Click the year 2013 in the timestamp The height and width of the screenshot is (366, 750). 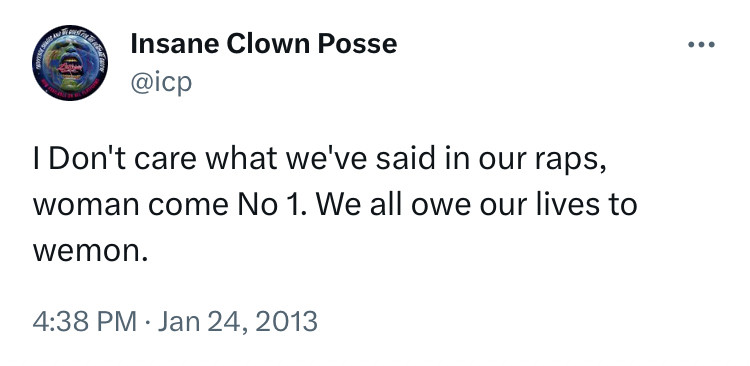point(286,322)
